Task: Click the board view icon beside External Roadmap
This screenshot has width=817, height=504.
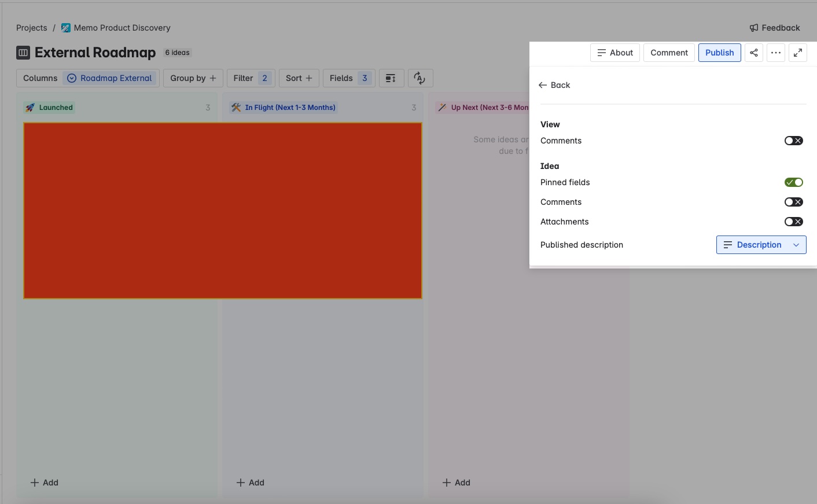Action: (x=23, y=53)
